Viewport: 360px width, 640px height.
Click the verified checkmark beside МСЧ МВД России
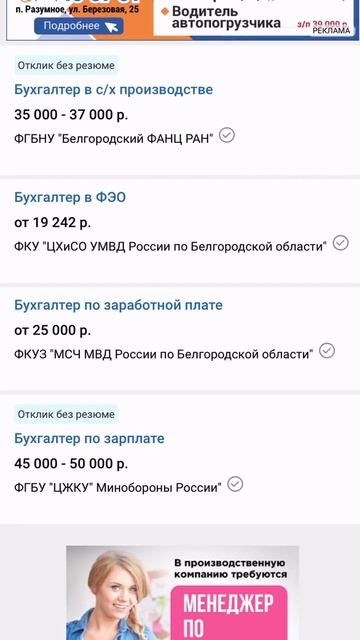327,351
